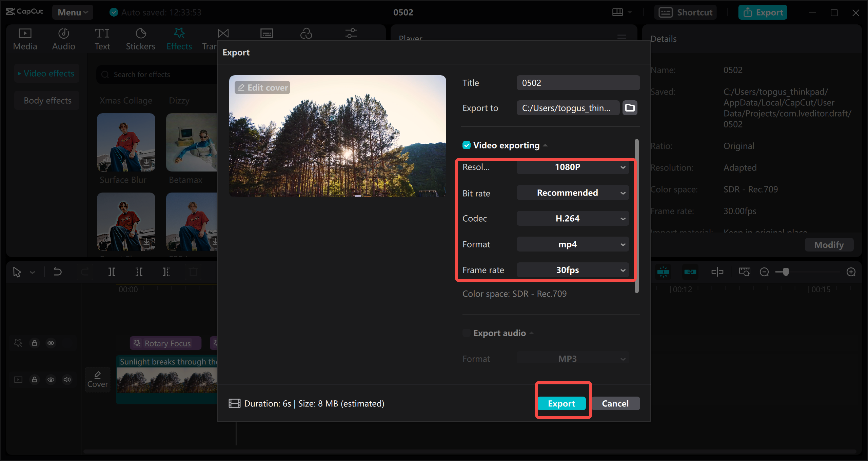The image size is (868, 461).
Task: Click the Export button in the dialog
Action: point(562,403)
